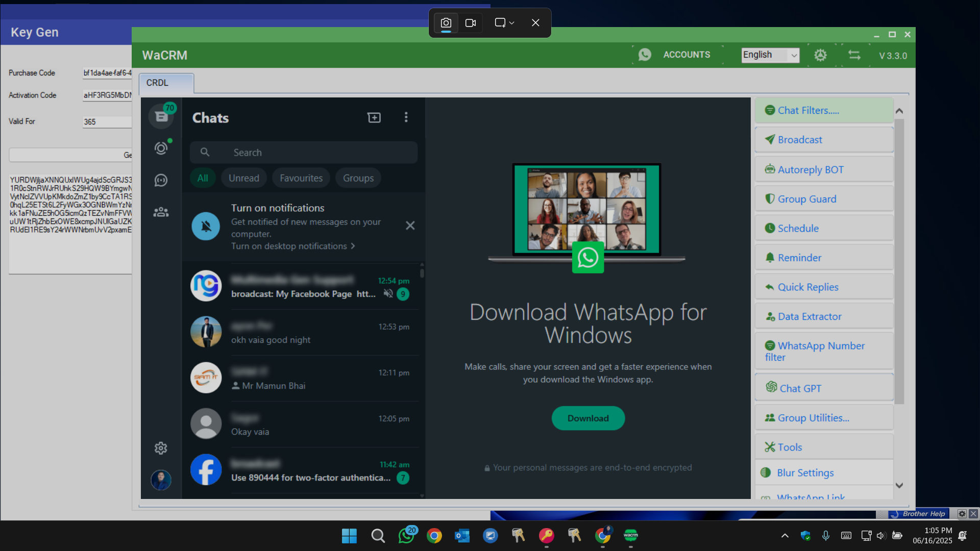Open chat saying okh vaia good night
980x551 pixels.
pyautogui.click(x=304, y=332)
